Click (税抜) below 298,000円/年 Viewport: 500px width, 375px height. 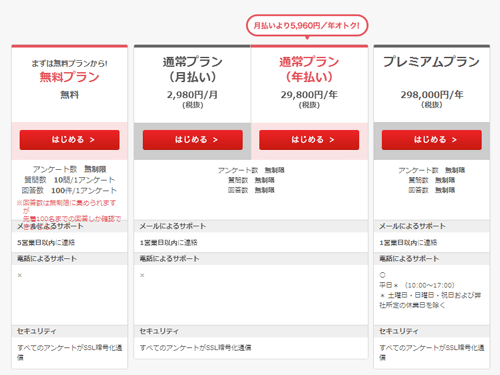tap(432, 105)
